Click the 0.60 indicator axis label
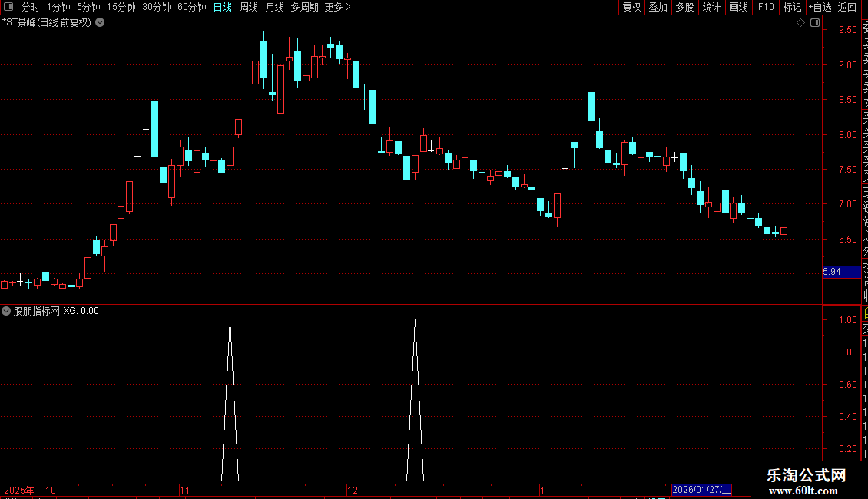 [x=847, y=384]
